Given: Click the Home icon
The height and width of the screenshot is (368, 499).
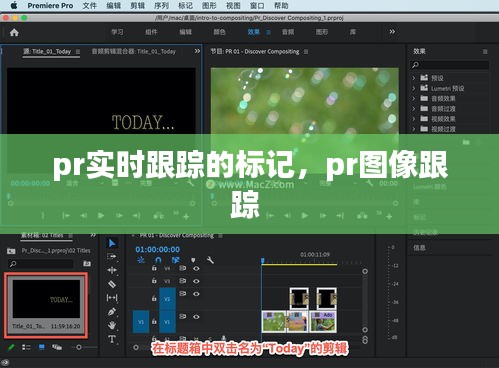Looking at the screenshot, I should pyautogui.click(x=14, y=32).
